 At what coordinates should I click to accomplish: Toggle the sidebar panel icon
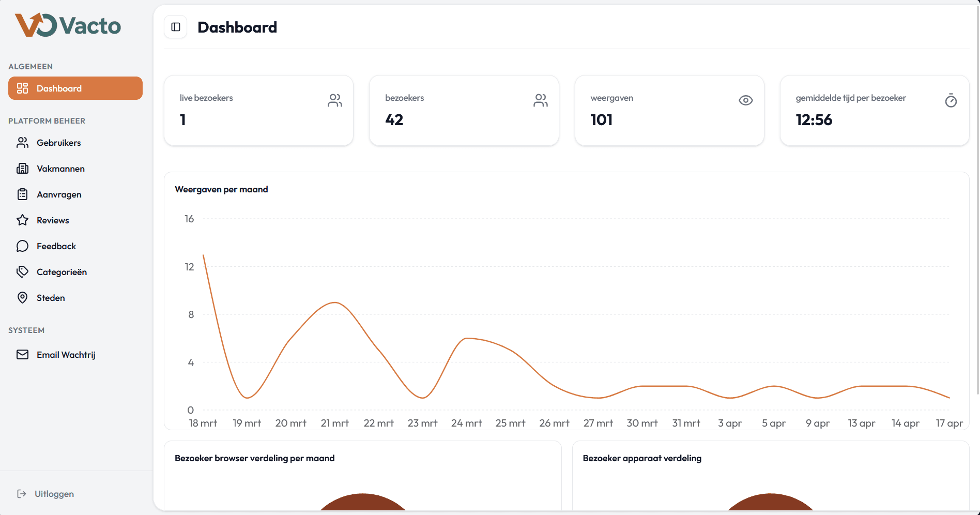tap(176, 27)
